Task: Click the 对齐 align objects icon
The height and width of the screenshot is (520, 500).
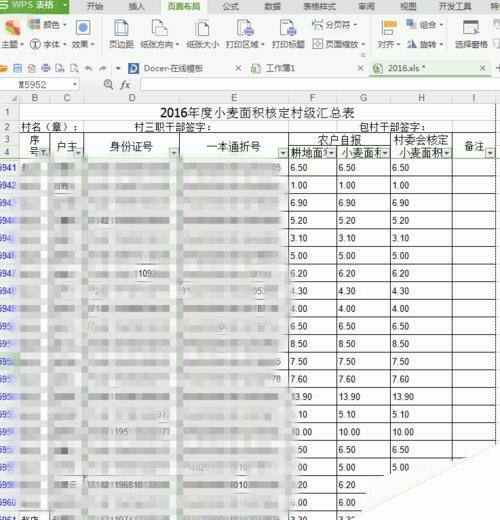Action: [x=389, y=27]
